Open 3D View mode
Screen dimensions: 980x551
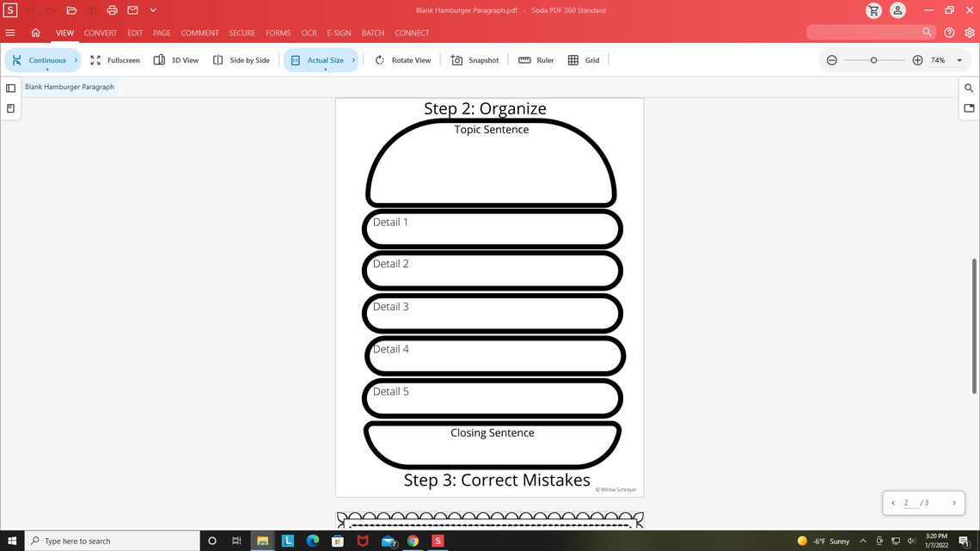tap(176, 60)
